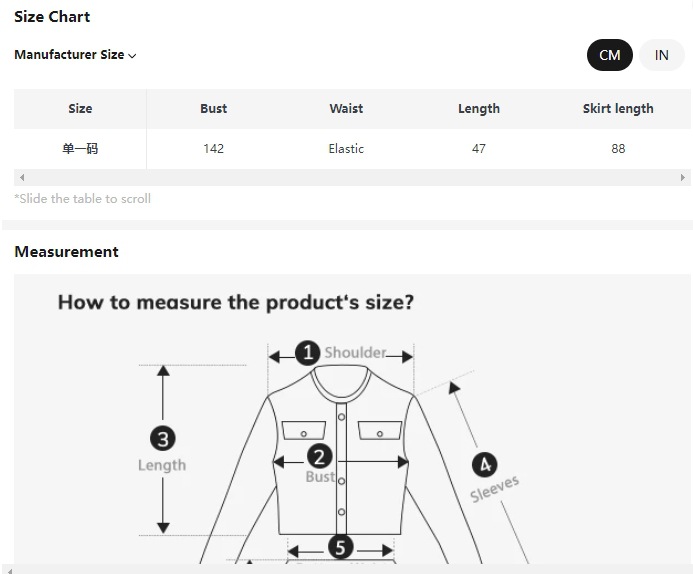Image resolution: width=693 pixels, height=574 pixels.
Task: Click the Waist column header
Action: [346, 108]
